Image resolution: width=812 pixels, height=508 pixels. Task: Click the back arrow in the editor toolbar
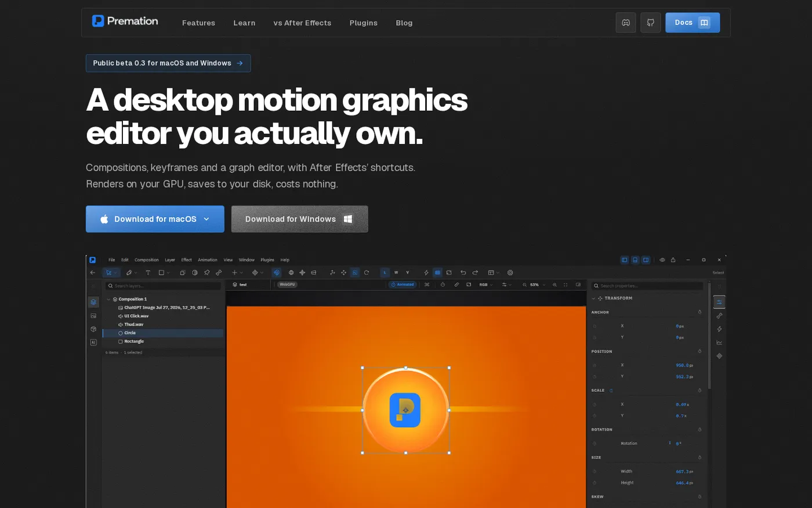coord(93,272)
